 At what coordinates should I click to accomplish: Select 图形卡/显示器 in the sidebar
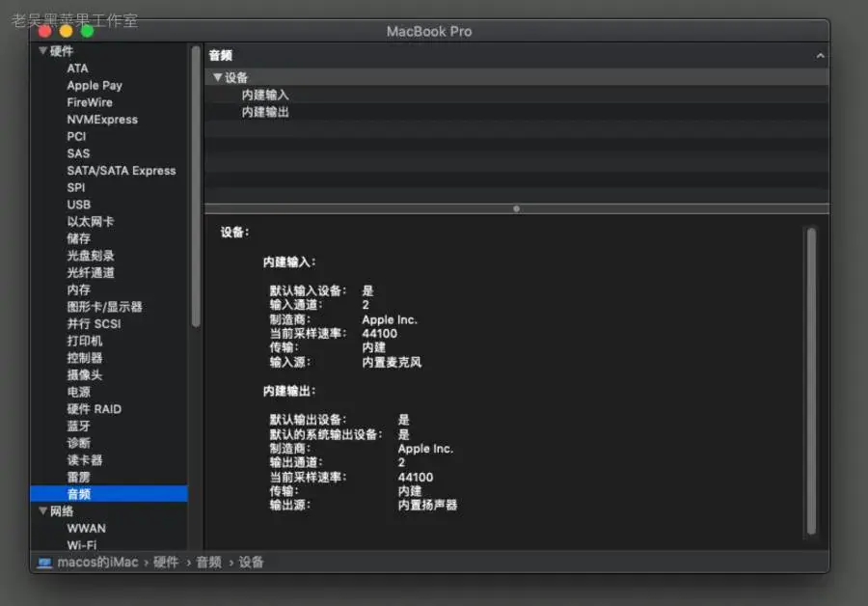tap(104, 307)
